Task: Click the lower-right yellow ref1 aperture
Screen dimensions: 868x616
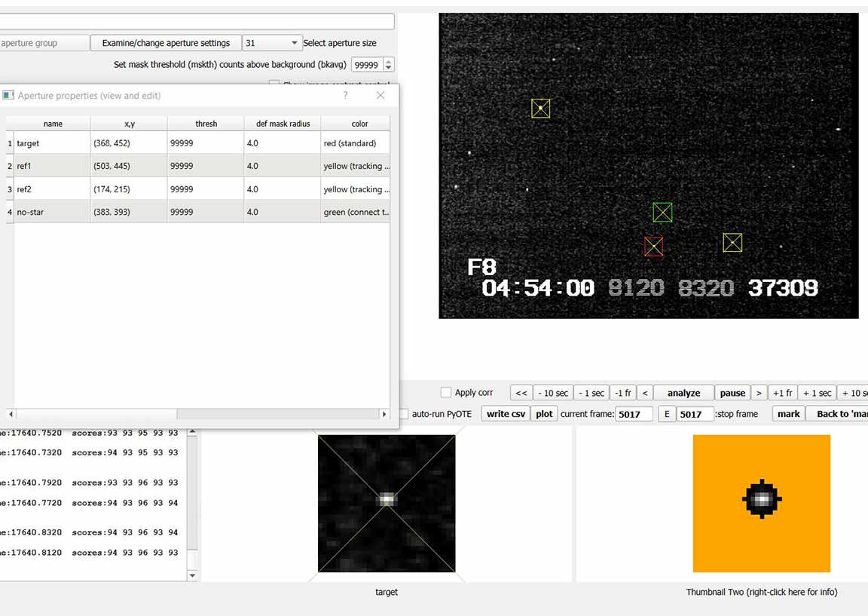Action: 732,243
